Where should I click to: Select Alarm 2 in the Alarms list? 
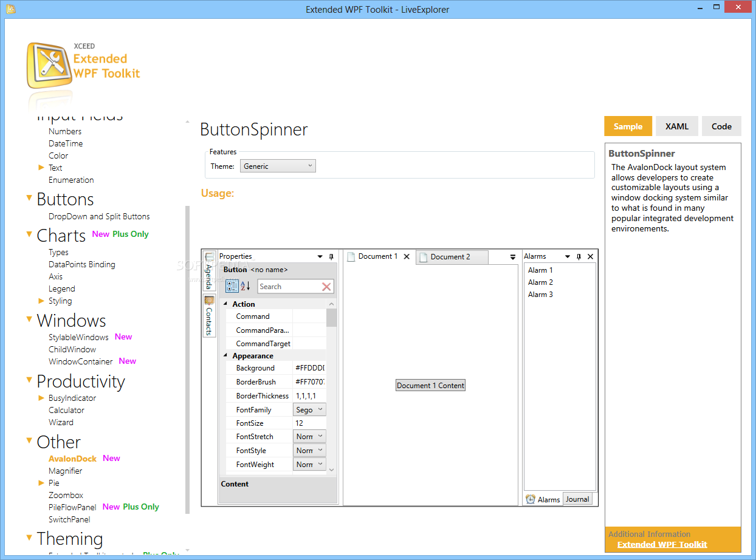(x=540, y=282)
